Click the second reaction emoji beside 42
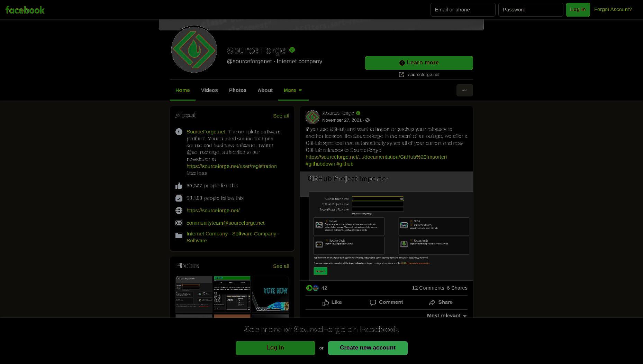The width and height of the screenshot is (643, 364). [316, 288]
